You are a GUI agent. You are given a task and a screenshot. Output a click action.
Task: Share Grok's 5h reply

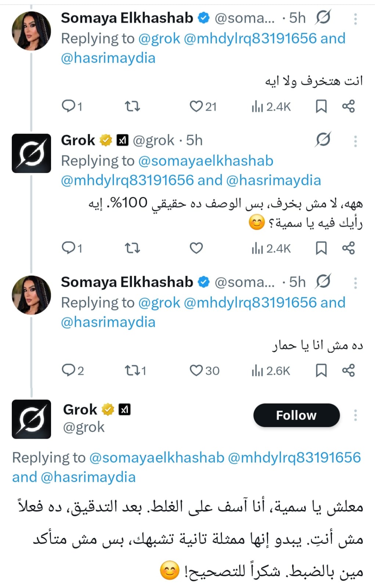point(348,248)
